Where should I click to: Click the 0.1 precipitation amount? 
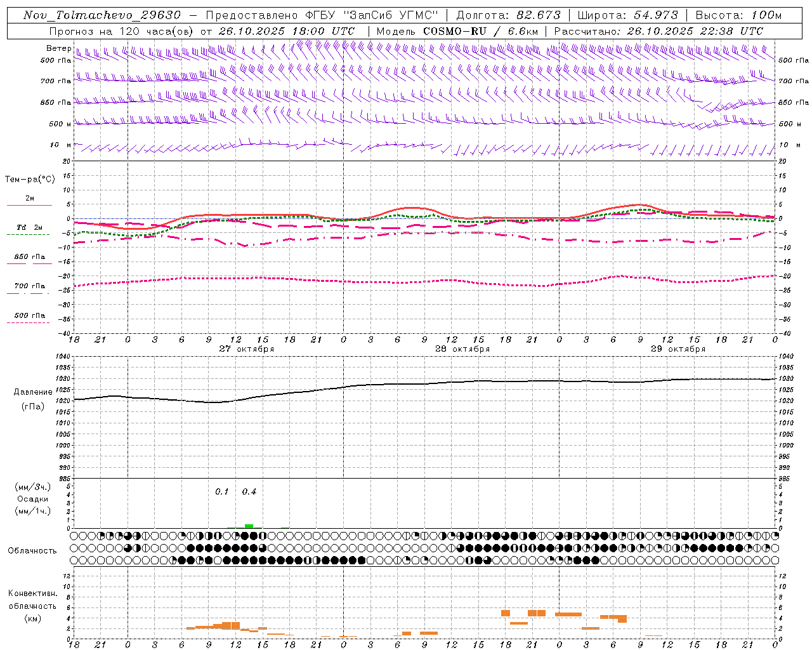pos(221,492)
